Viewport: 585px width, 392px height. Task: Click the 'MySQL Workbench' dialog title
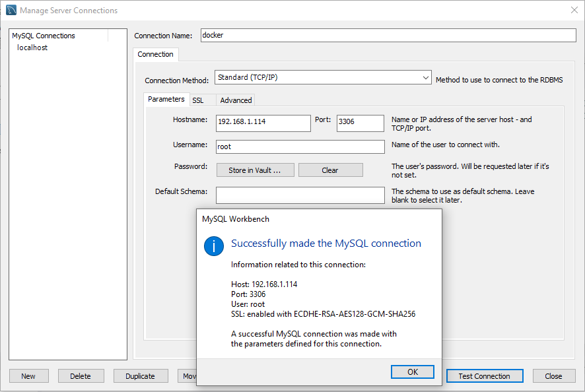[x=236, y=219]
